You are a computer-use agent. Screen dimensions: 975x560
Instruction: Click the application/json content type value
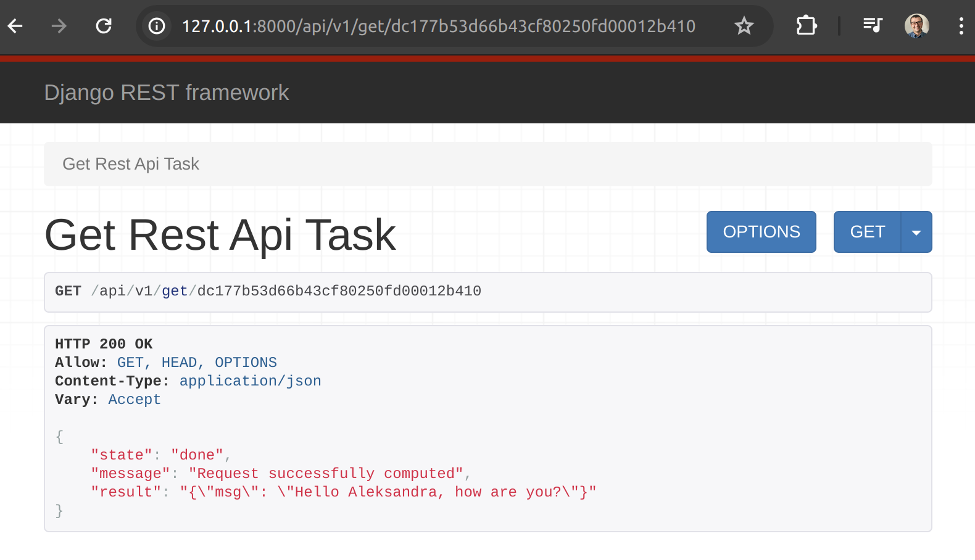point(250,381)
